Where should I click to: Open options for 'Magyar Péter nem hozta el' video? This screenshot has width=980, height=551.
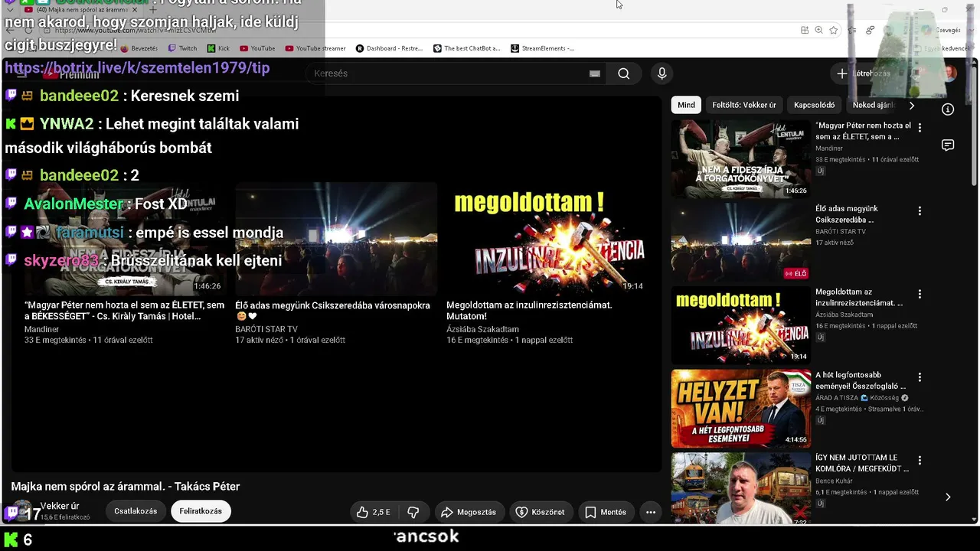tap(920, 128)
